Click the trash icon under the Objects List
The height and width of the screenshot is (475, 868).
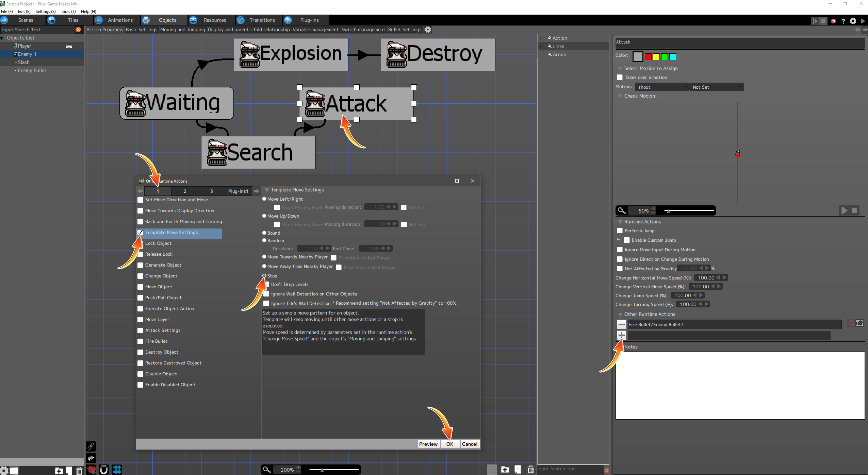pyautogui.click(x=79, y=471)
